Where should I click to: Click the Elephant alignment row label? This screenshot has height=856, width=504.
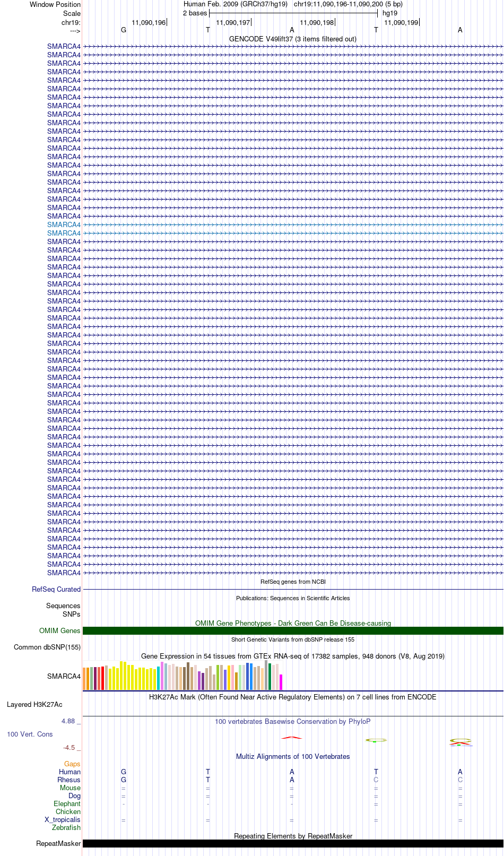(x=67, y=803)
